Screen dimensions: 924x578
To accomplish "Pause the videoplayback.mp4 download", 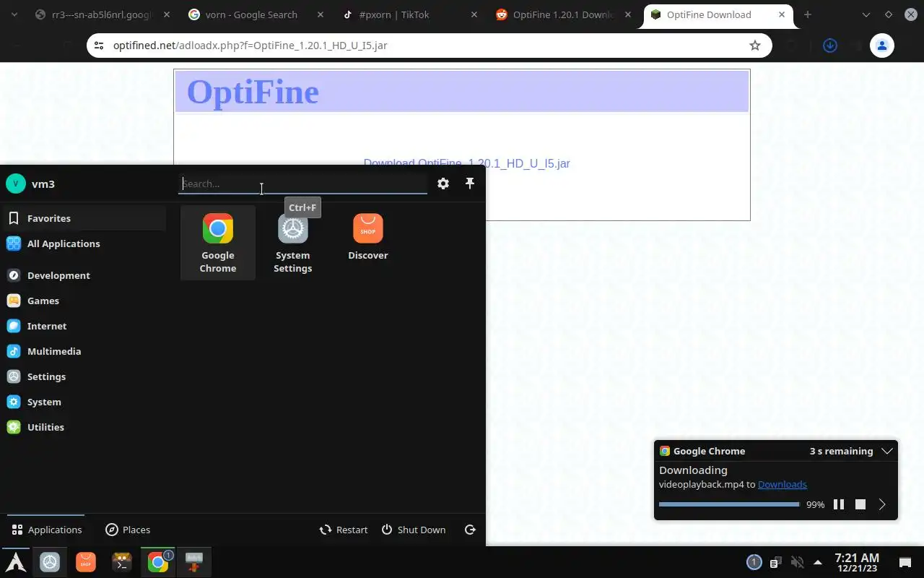I will pos(839,504).
